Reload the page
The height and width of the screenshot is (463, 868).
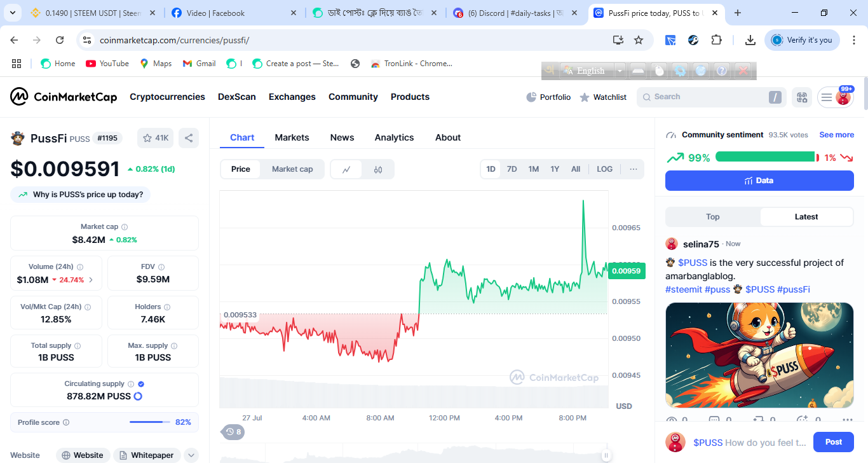tap(60, 40)
